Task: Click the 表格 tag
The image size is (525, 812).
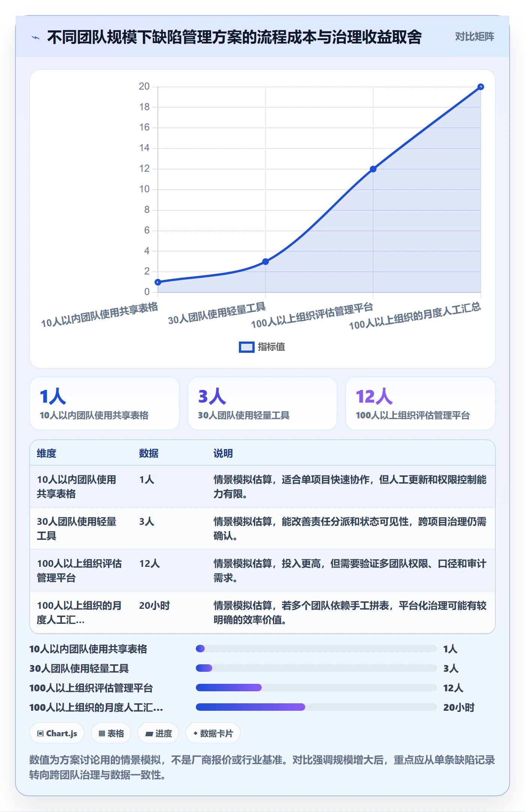Action: pyautogui.click(x=111, y=733)
